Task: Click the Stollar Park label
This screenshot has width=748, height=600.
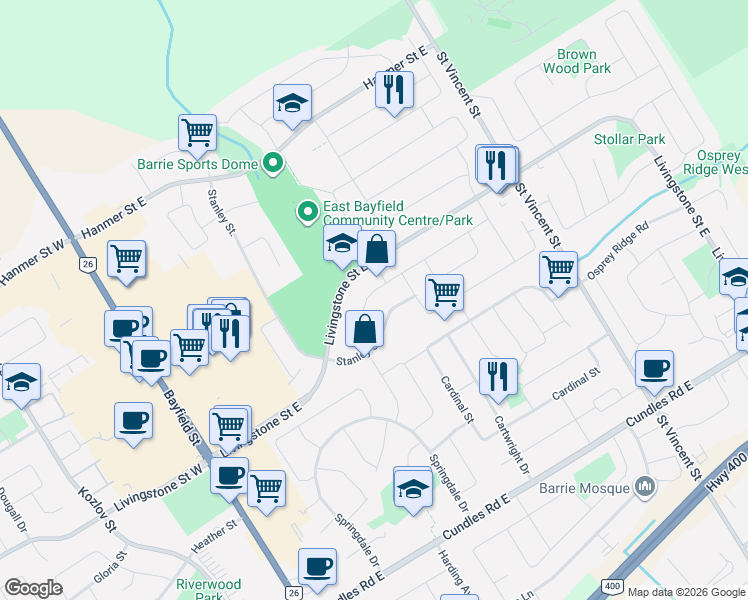Action: tap(629, 139)
